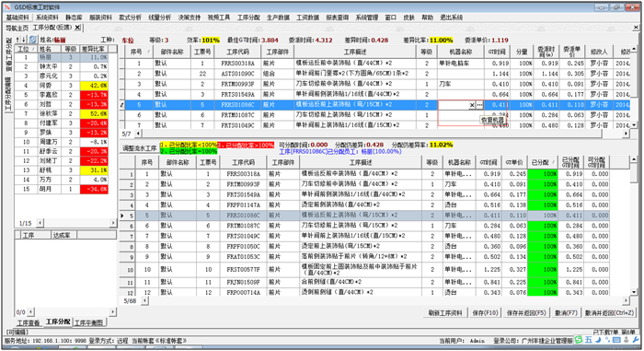Click the 差异比率 column header in worker list
Viewport: 644px width, 351px height.
coord(94,49)
